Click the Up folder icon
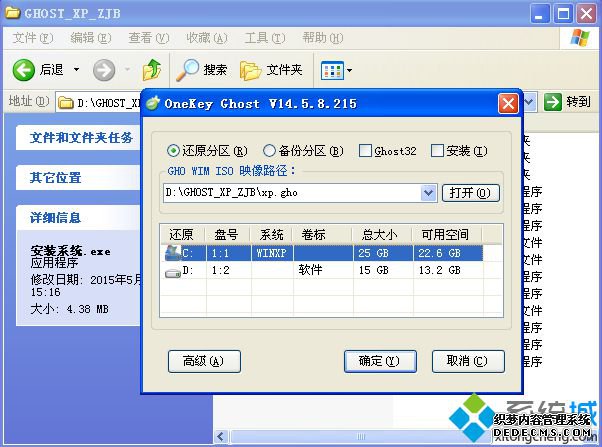This screenshot has width=602, height=447. point(152,70)
